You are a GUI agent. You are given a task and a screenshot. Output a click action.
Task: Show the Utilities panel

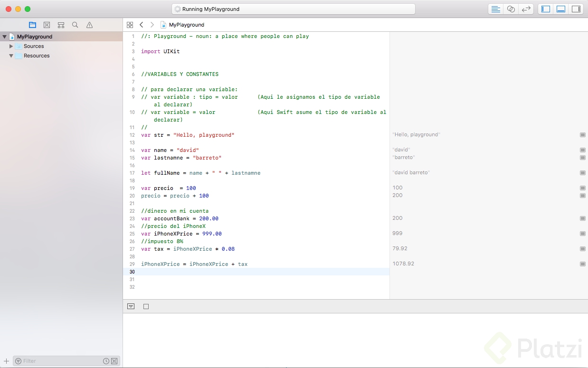(576, 9)
